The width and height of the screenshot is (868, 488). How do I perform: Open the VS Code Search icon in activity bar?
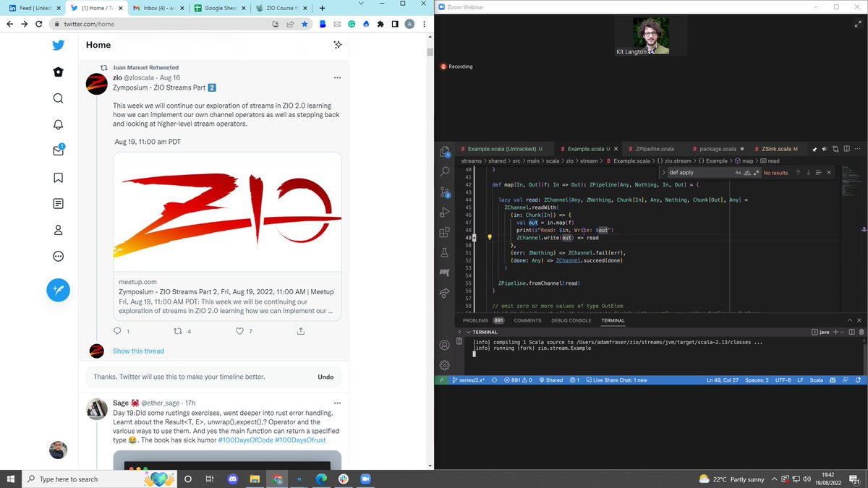[445, 171]
